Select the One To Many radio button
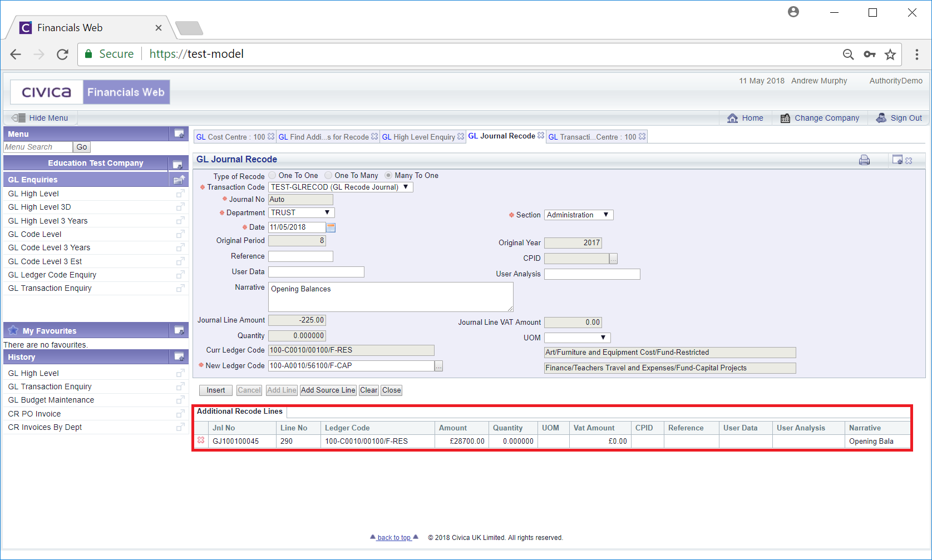Screen dimensions: 932x560 click(328, 175)
